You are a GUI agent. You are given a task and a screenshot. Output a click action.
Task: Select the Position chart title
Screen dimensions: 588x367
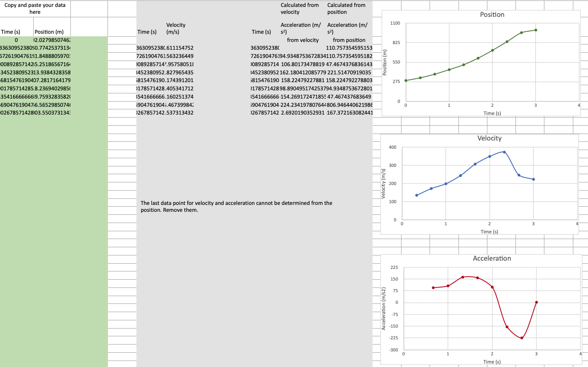click(492, 14)
